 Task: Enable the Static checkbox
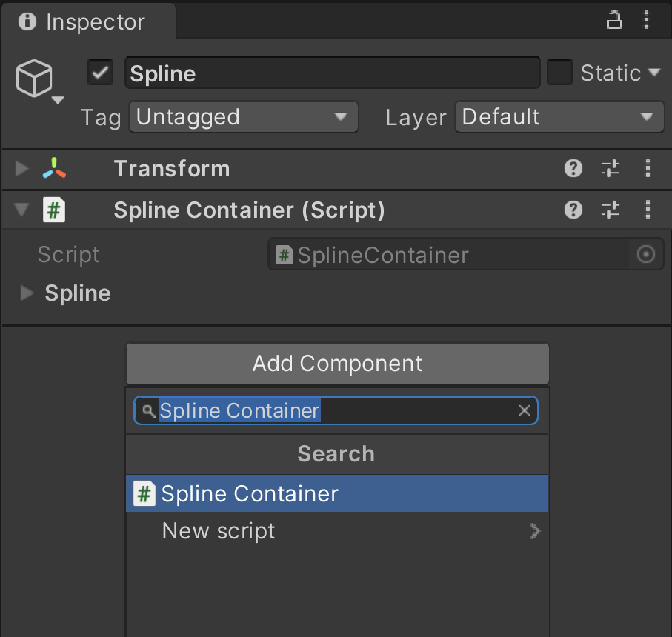[559, 72]
